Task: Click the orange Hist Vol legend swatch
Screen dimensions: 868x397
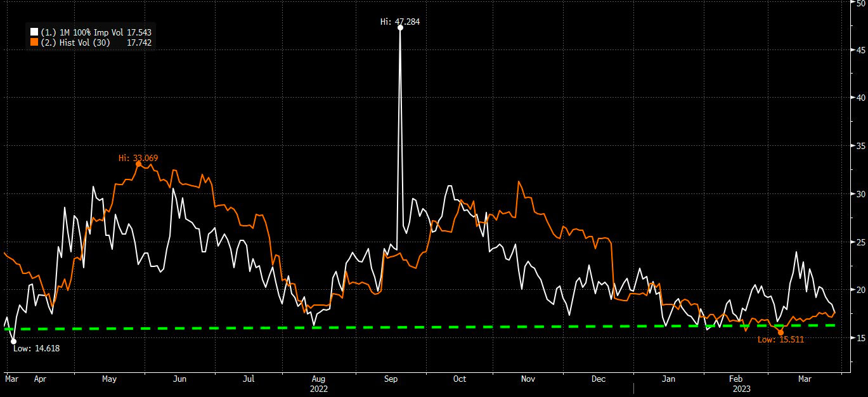Action: coord(34,42)
